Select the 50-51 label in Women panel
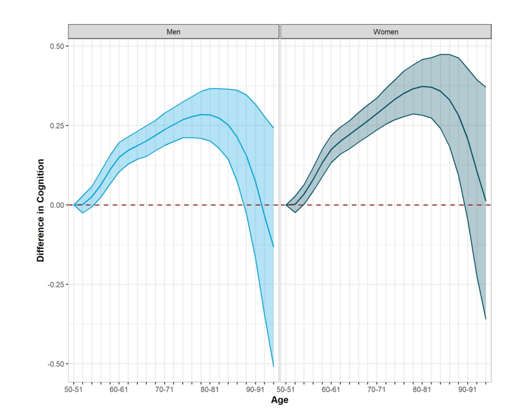Screen dimensions: 525x420 286,390
